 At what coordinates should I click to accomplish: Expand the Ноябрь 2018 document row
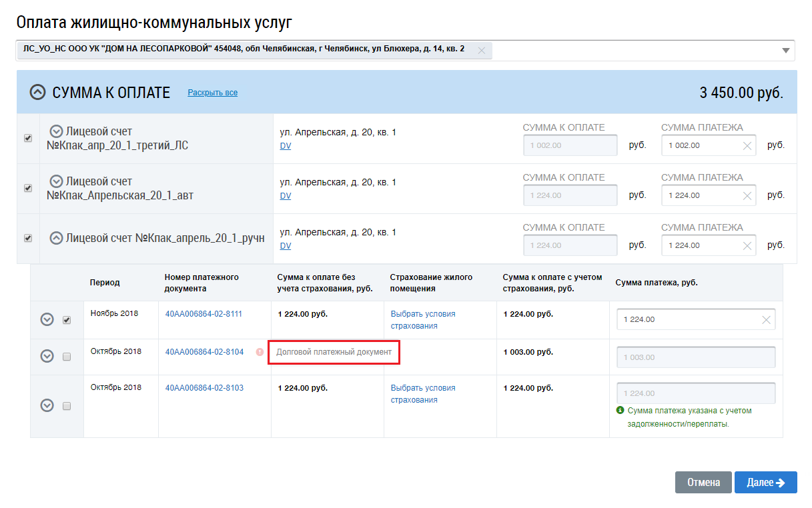pos(47,320)
